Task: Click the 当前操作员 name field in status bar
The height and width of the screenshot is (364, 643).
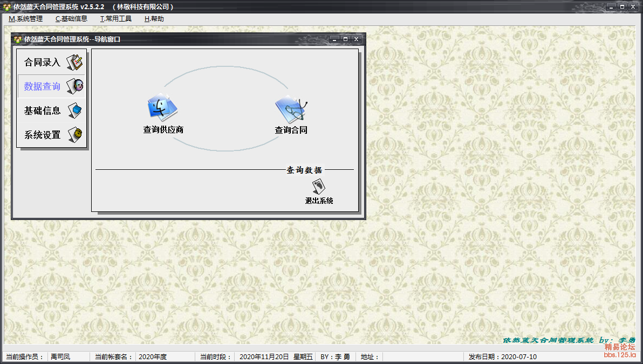Action: [67, 357]
